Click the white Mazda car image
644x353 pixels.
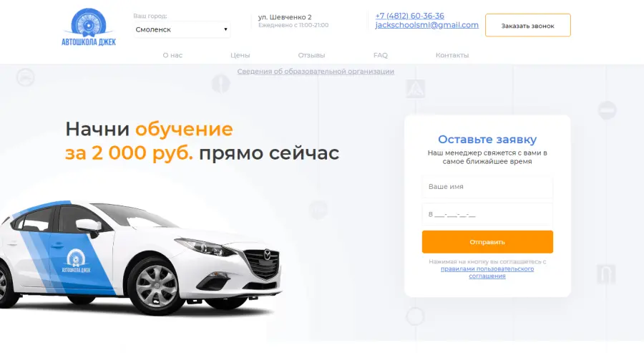(x=141, y=257)
